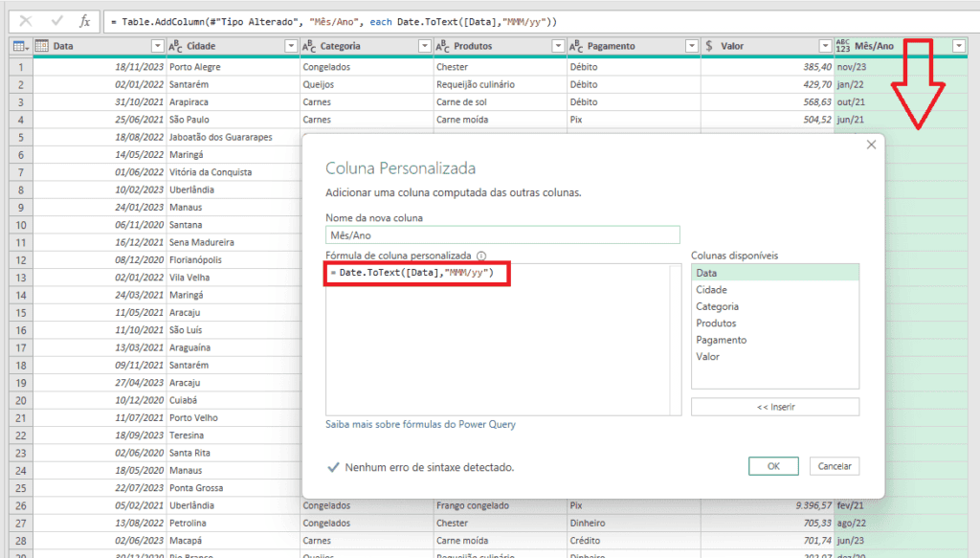
Task: Click the fx function icon
Action: pyautogui.click(x=85, y=21)
